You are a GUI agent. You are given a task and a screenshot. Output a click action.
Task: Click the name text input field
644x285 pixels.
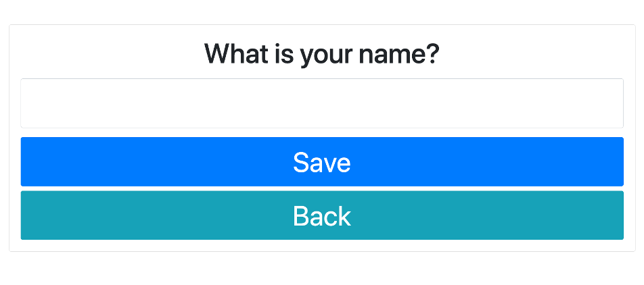click(321, 103)
